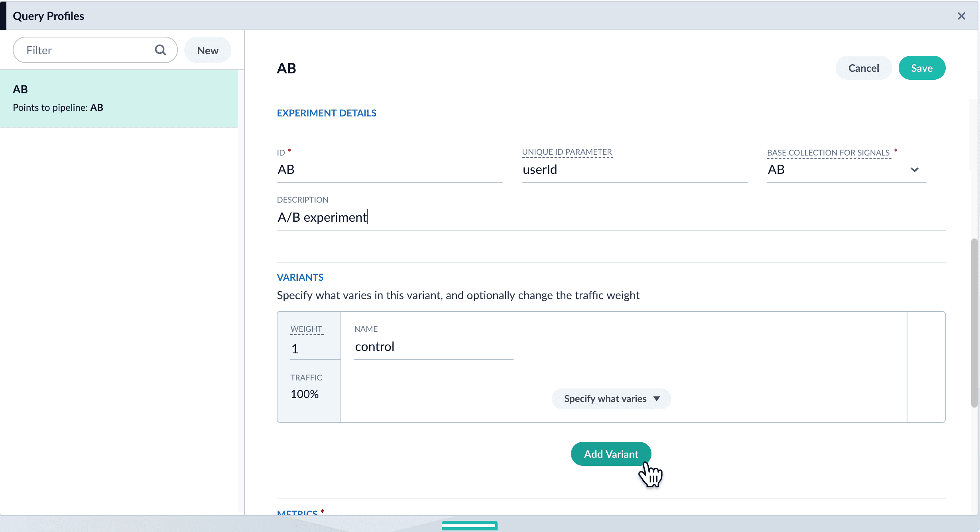Click the Add Variant button
This screenshot has height=532, width=980.
click(611, 454)
